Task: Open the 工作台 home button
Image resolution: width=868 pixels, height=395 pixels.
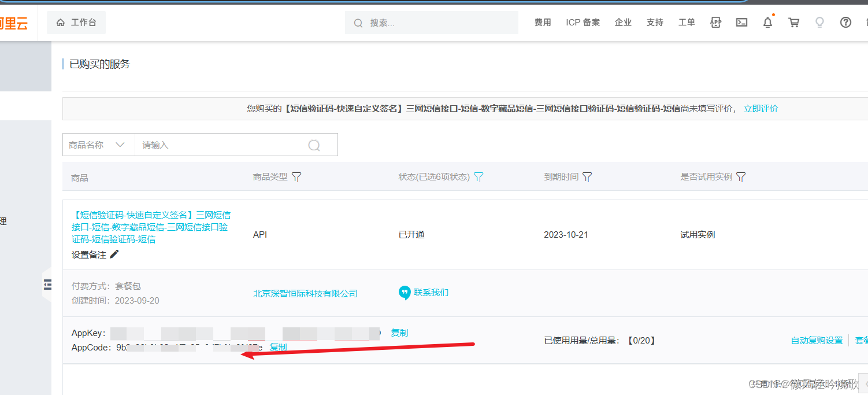Action: click(76, 23)
